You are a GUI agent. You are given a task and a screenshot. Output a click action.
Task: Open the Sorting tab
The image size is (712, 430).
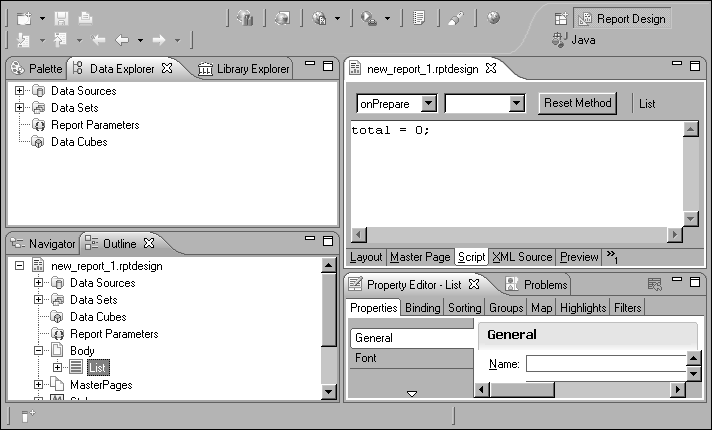tap(465, 308)
